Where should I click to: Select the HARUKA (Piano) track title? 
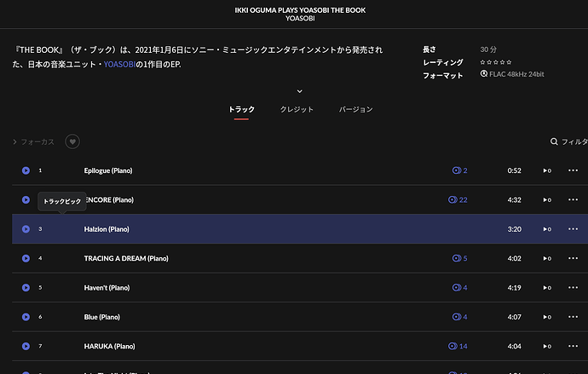109,346
